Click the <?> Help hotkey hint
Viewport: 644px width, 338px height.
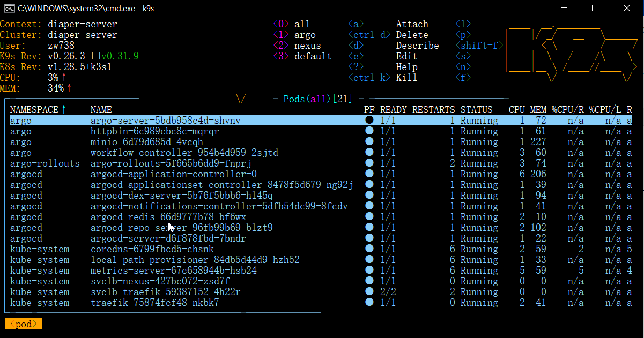(x=383, y=67)
